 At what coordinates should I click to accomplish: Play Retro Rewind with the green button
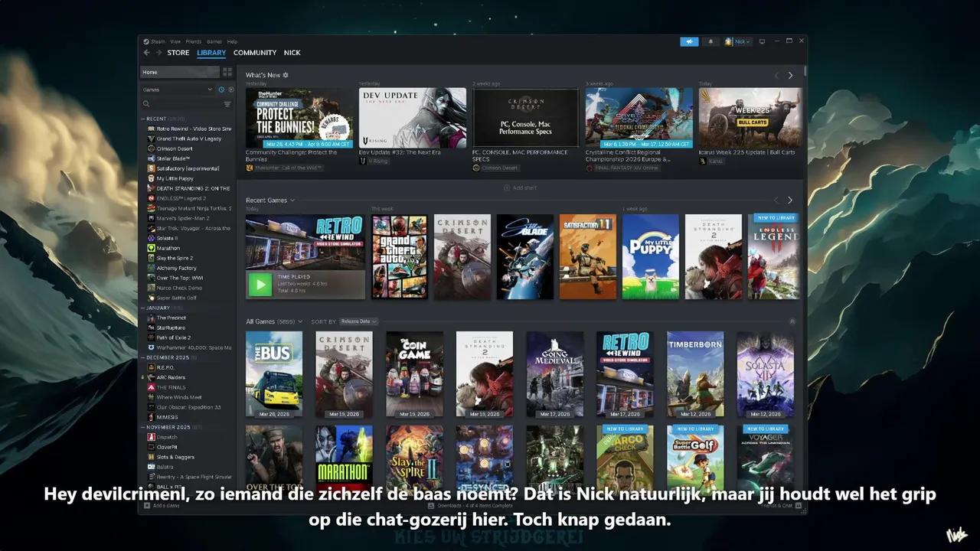coord(260,285)
